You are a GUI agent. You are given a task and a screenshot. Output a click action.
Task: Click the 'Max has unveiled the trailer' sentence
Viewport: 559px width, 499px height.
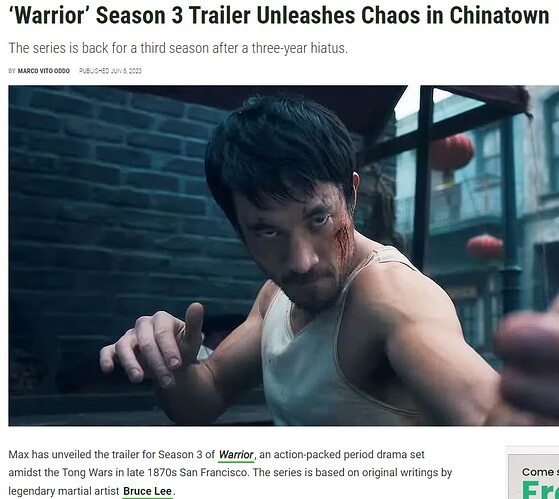click(112, 455)
